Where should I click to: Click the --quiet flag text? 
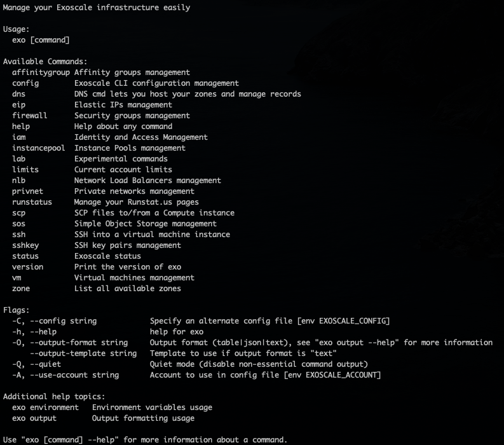click(x=45, y=364)
